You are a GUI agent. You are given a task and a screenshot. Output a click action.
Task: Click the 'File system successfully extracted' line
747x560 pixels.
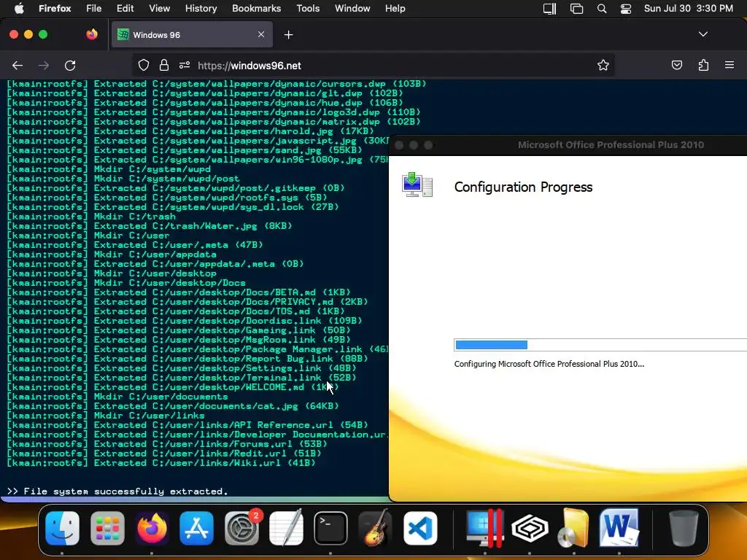117,491
